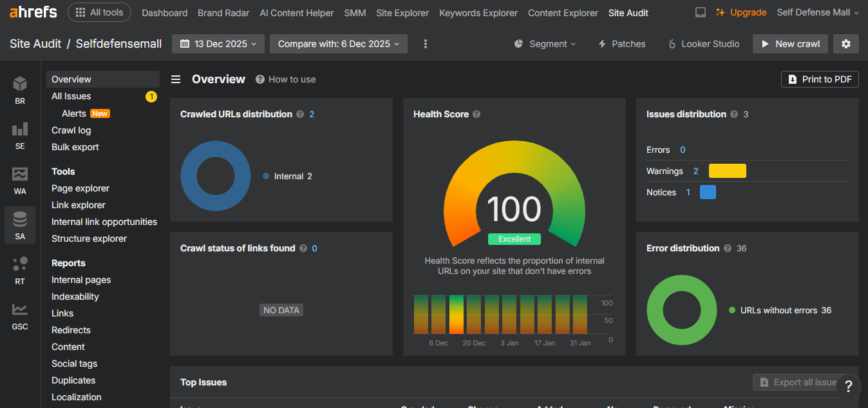
Task: Open Keywords Explorer
Action: [x=478, y=13]
